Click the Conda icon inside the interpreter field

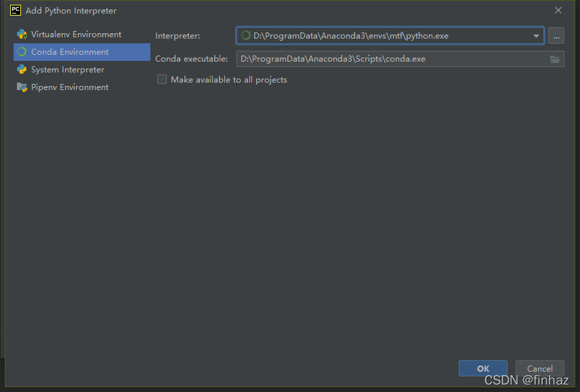point(245,35)
